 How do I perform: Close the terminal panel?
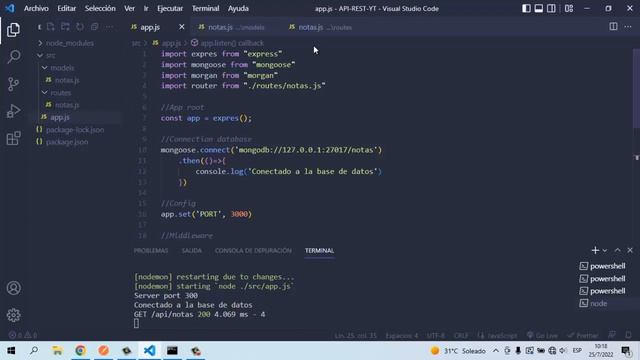pyautogui.click(x=630, y=250)
